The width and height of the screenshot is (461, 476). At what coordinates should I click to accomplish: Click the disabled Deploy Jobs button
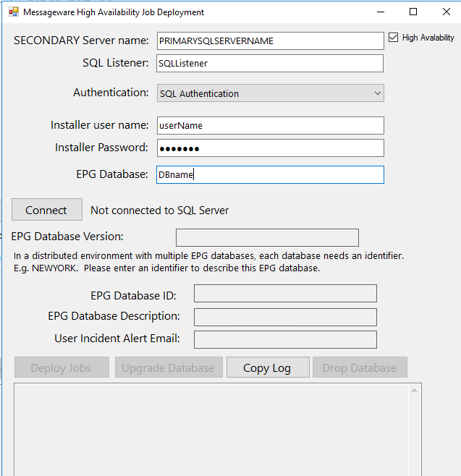click(x=62, y=367)
